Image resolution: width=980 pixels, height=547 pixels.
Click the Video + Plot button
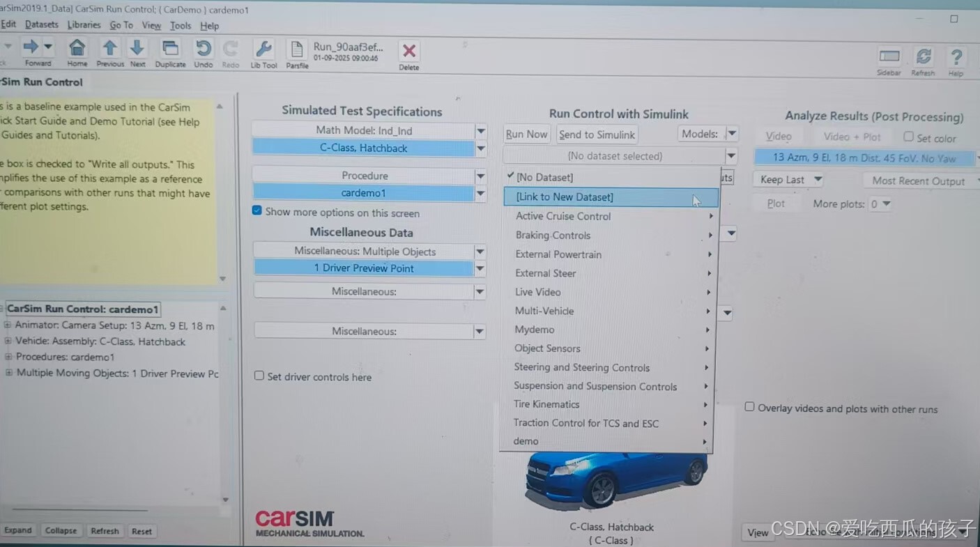852,137
